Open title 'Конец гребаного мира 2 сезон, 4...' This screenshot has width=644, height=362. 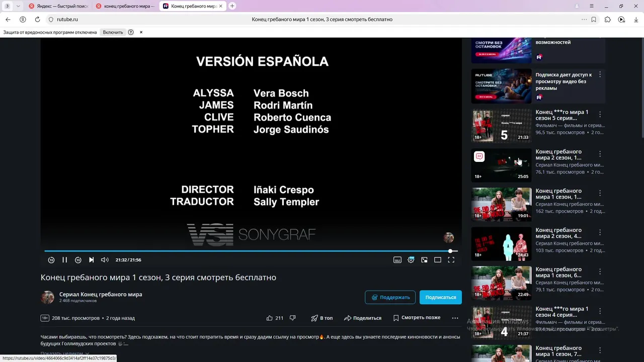click(x=558, y=233)
